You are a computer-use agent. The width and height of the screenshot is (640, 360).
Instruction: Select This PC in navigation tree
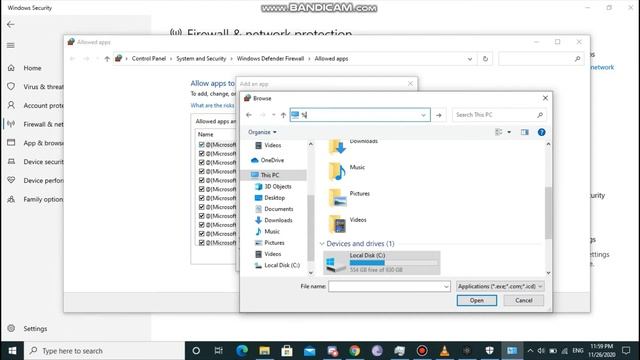[270, 175]
